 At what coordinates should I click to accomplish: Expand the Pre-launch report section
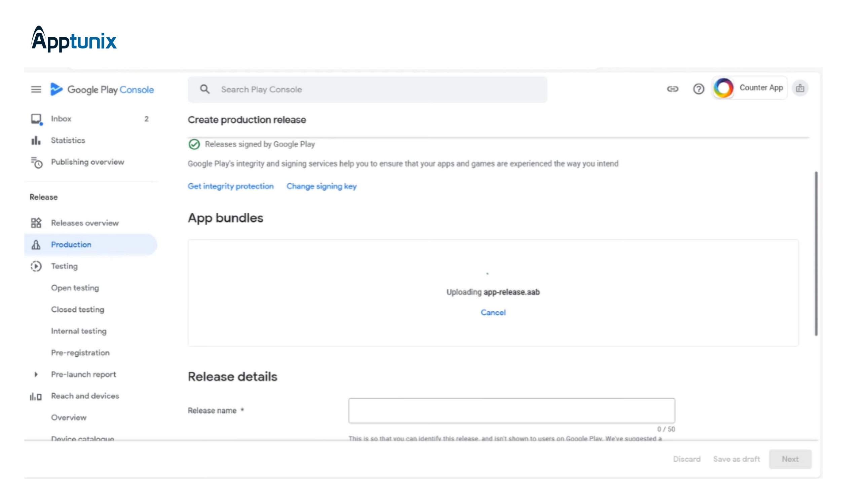(x=36, y=374)
